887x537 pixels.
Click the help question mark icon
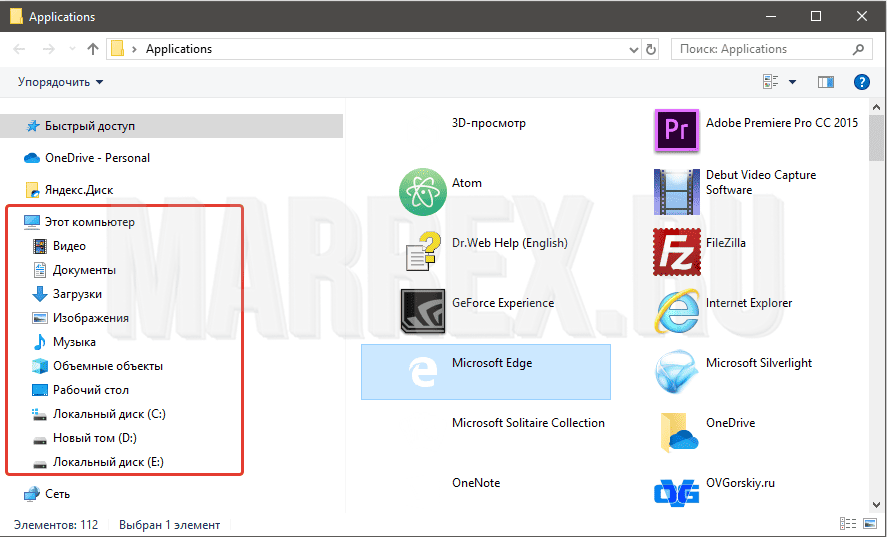(862, 82)
